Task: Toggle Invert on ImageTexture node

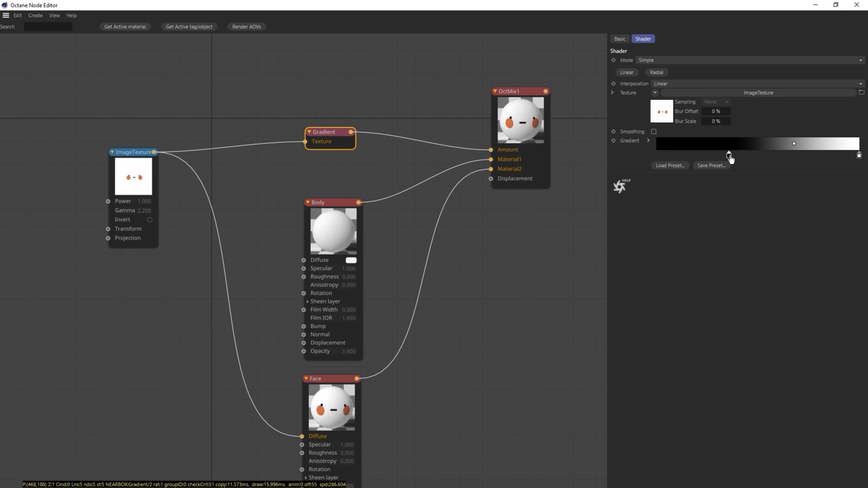Action: point(150,220)
